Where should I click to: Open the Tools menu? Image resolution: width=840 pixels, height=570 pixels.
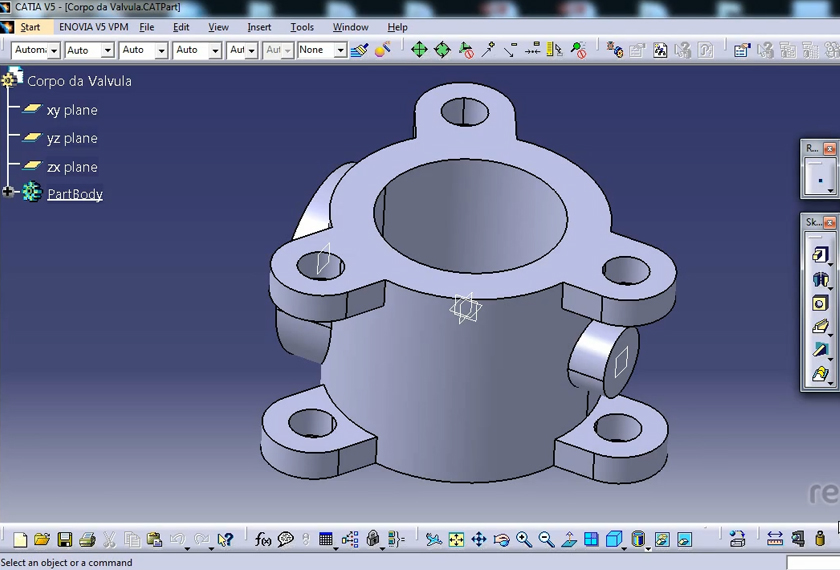302,27
